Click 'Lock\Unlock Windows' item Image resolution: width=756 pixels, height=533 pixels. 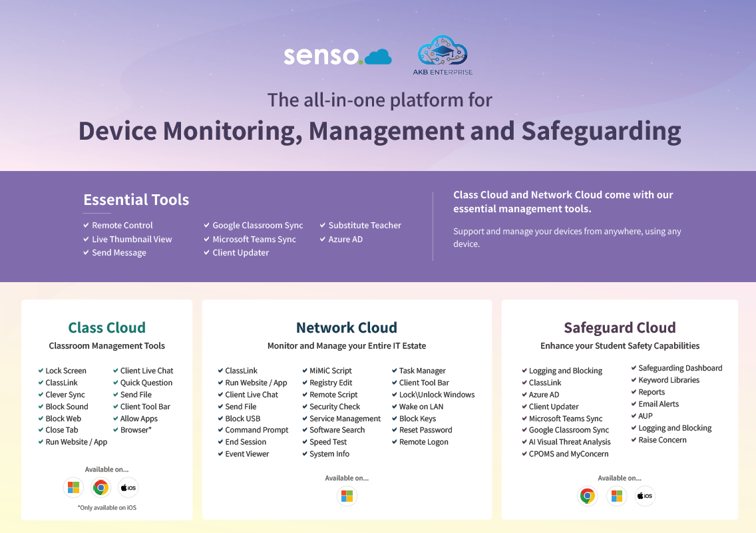click(x=437, y=395)
